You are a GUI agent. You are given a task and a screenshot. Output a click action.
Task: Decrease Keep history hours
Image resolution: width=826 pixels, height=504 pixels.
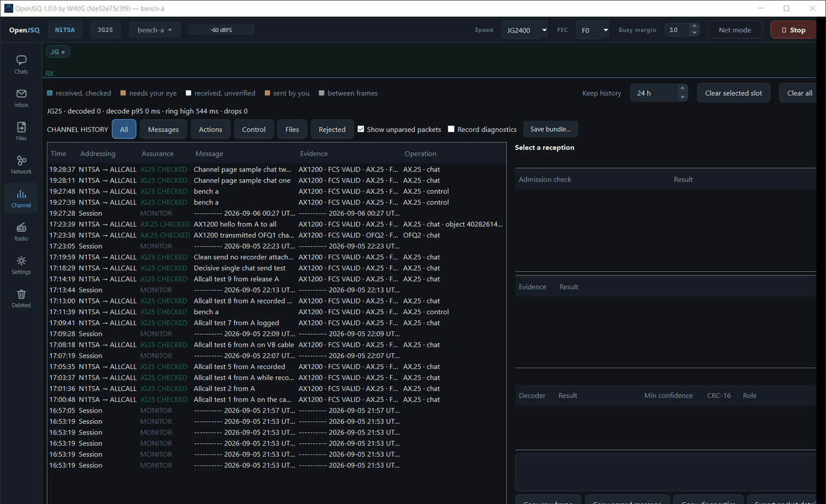[682, 97]
